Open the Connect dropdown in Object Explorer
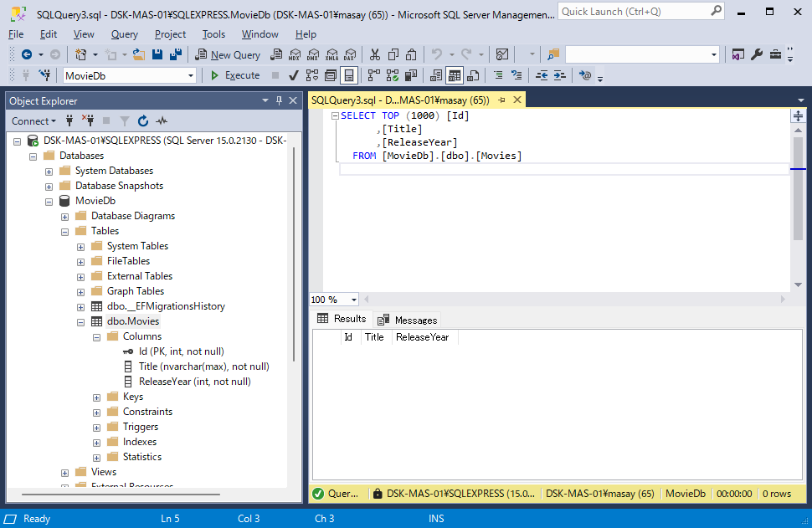 33,121
